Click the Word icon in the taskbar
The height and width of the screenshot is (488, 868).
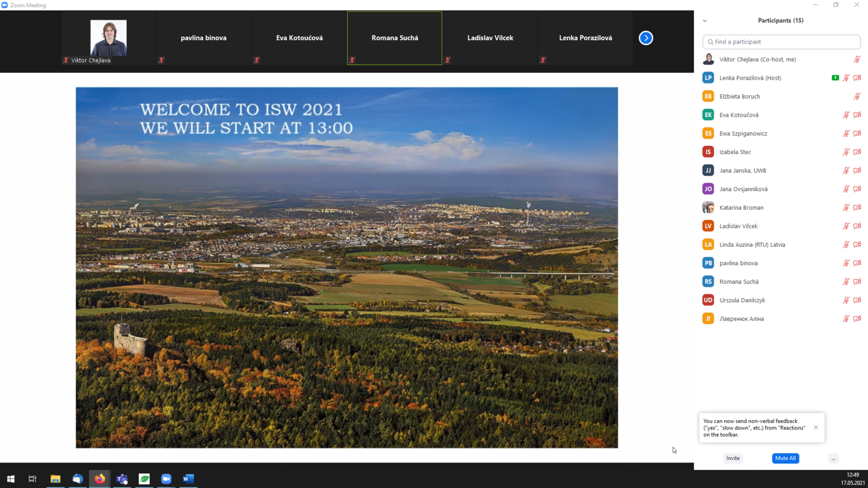click(188, 479)
